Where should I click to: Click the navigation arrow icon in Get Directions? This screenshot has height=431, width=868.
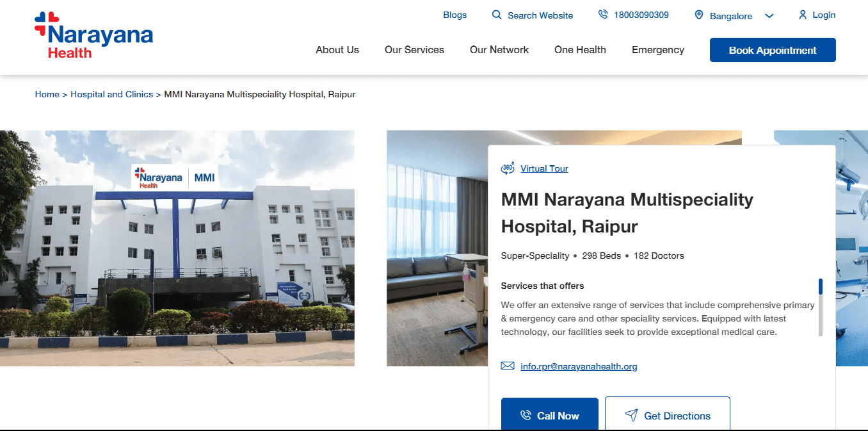tap(632, 415)
